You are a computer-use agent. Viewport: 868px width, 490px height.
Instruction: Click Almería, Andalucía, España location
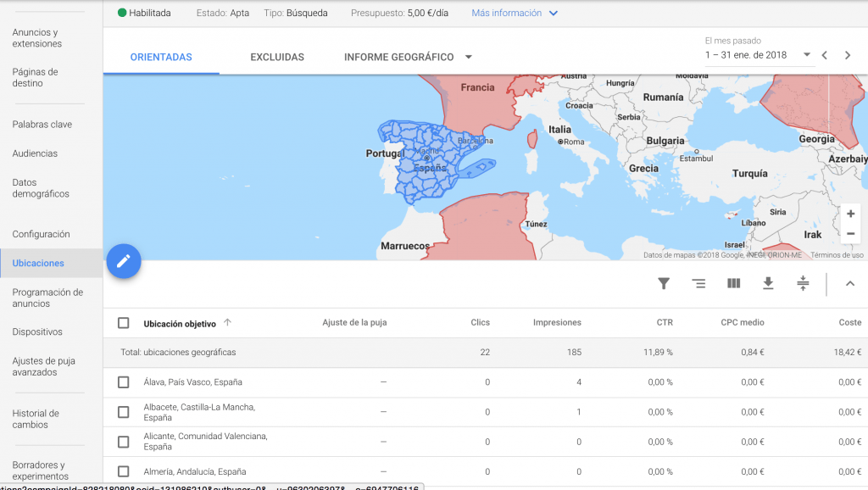tap(195, 471)
